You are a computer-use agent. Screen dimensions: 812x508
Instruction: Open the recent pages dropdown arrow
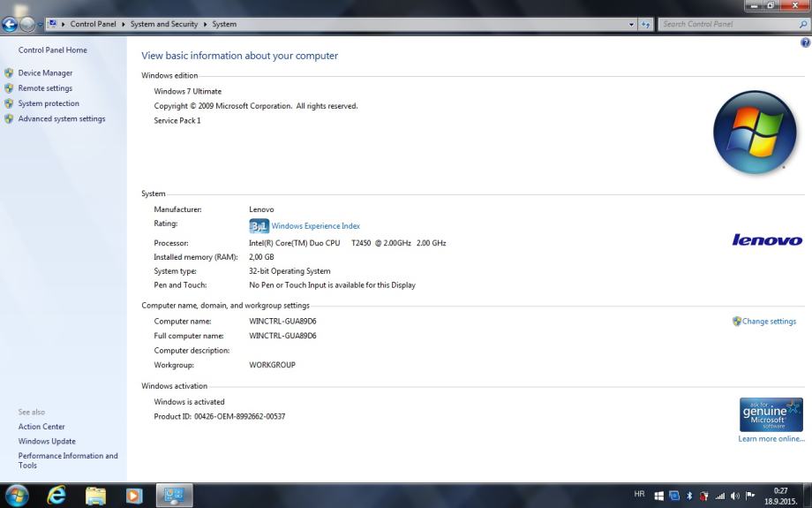tap(40, 25)
